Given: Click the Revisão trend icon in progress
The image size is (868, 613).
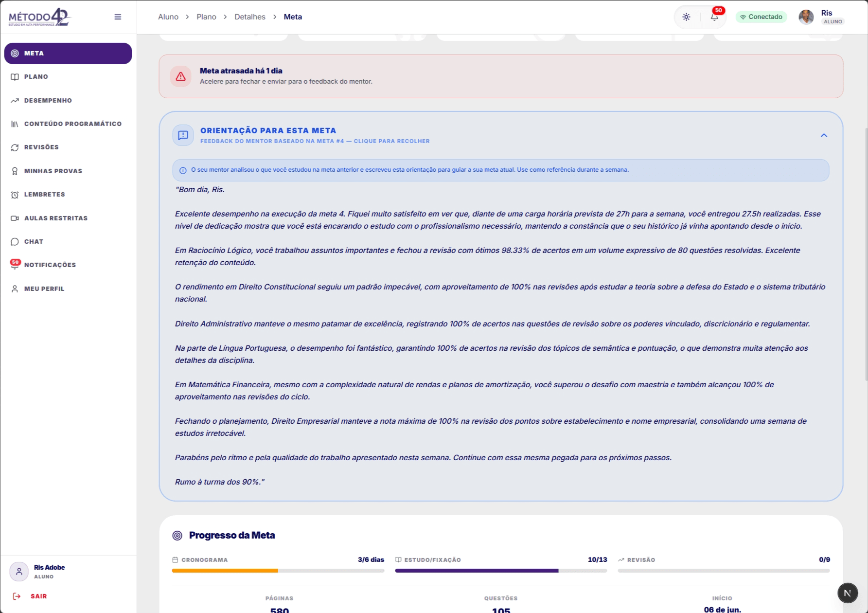Looking at the screenshot, I should [x=621, y=560].
